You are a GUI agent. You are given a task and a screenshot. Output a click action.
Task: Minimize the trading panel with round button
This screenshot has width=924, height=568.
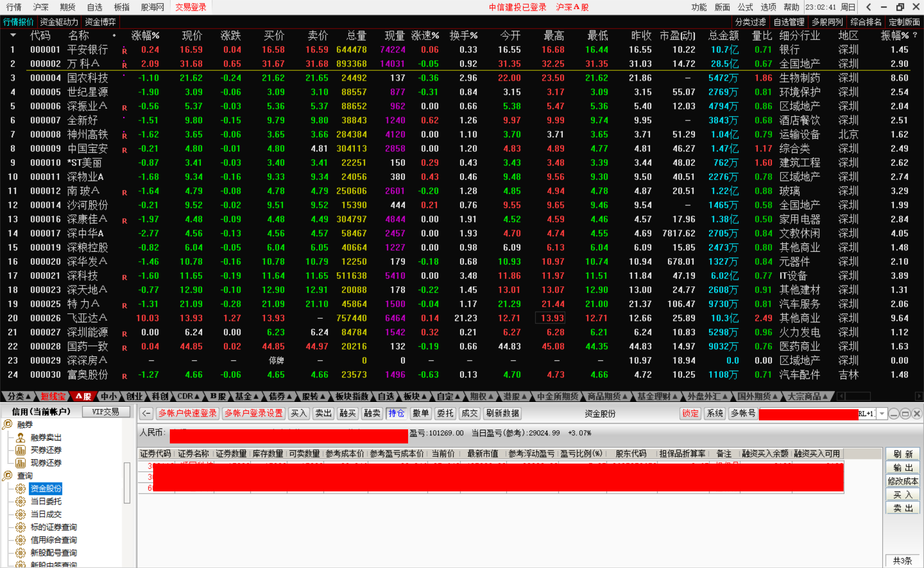pos(894,414)
